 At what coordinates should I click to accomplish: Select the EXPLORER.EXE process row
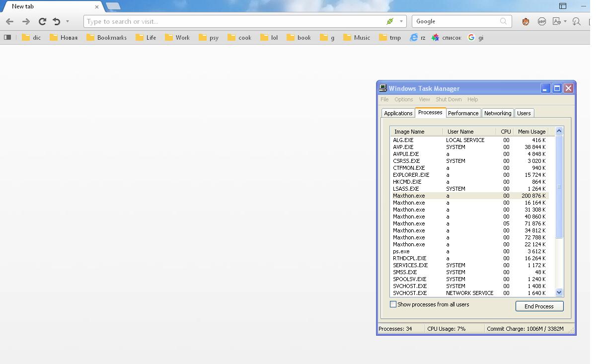(469, 175)
